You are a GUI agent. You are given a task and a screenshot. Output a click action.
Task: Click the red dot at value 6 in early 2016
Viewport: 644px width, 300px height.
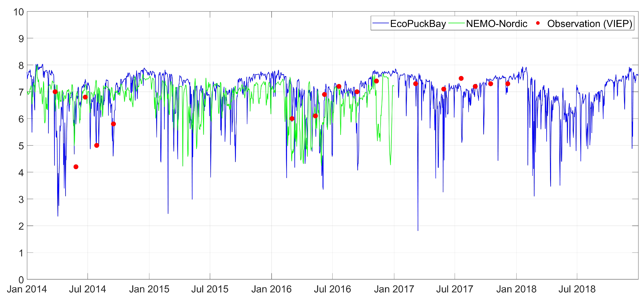coord(292,118)
